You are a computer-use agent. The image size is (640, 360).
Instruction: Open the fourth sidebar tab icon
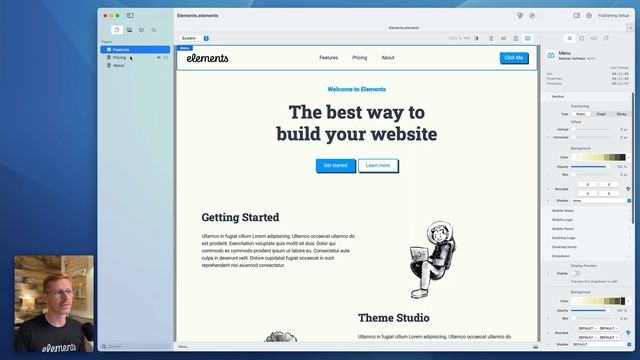(x=153, y=30)
